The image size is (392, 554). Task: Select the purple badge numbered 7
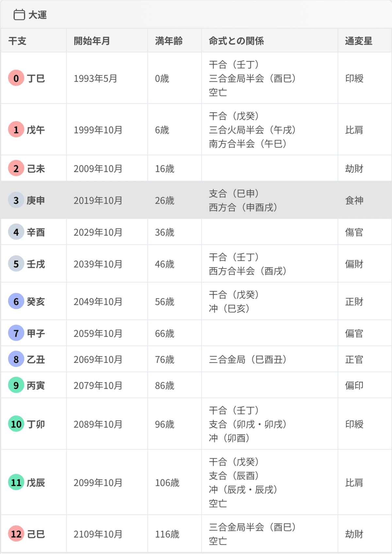click(x=16, y=333)
